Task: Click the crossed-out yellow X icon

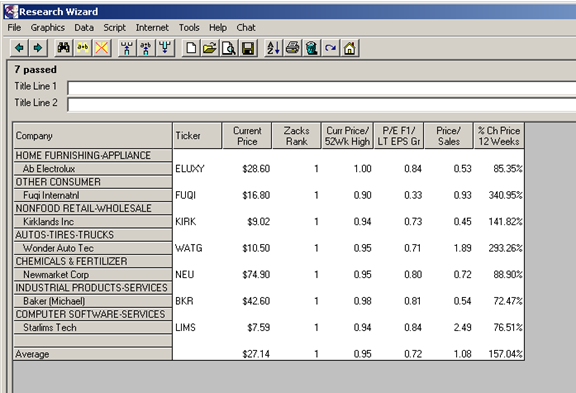Action: click(x=102, y=48)
